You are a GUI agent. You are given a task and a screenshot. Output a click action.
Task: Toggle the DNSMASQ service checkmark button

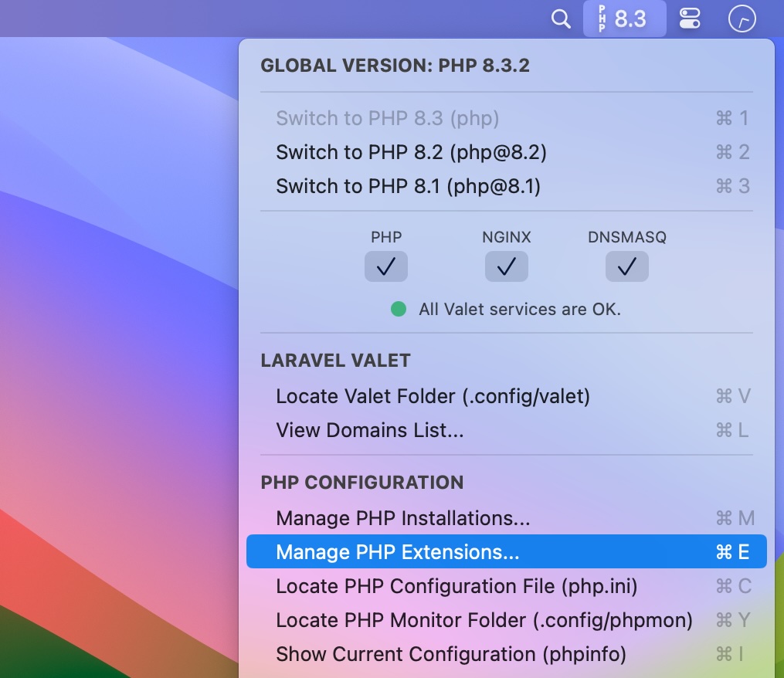627,266
